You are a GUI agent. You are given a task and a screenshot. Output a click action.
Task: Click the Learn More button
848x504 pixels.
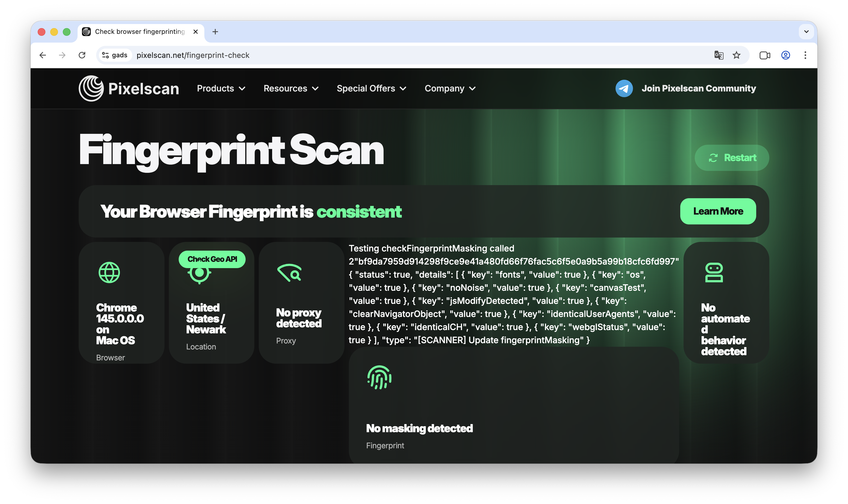(x=718, y=211)
